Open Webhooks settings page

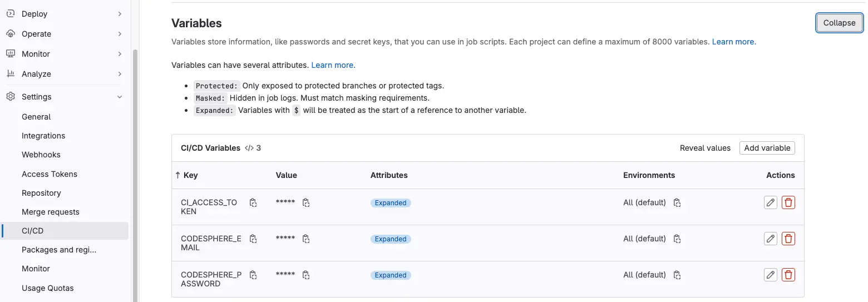(41, 155)
